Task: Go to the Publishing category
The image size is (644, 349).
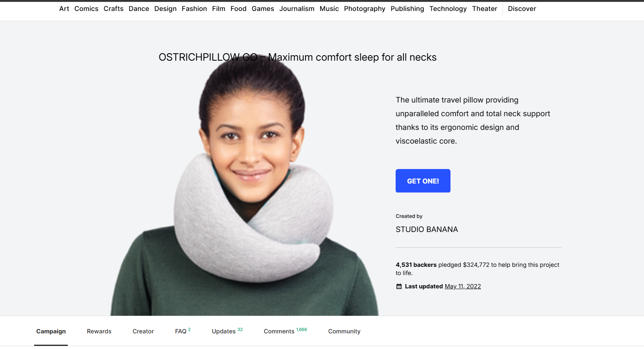Action: pos(407,9)
